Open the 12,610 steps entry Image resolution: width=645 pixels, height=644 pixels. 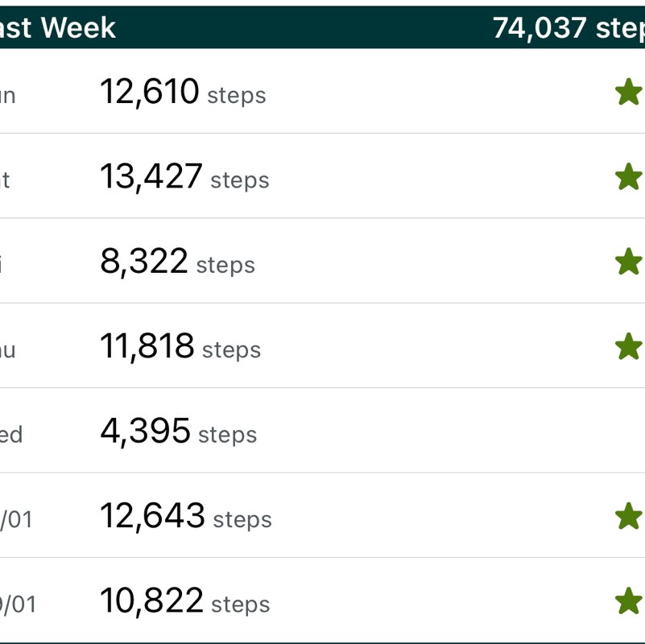pyautogui.click(x=182, y=93)
